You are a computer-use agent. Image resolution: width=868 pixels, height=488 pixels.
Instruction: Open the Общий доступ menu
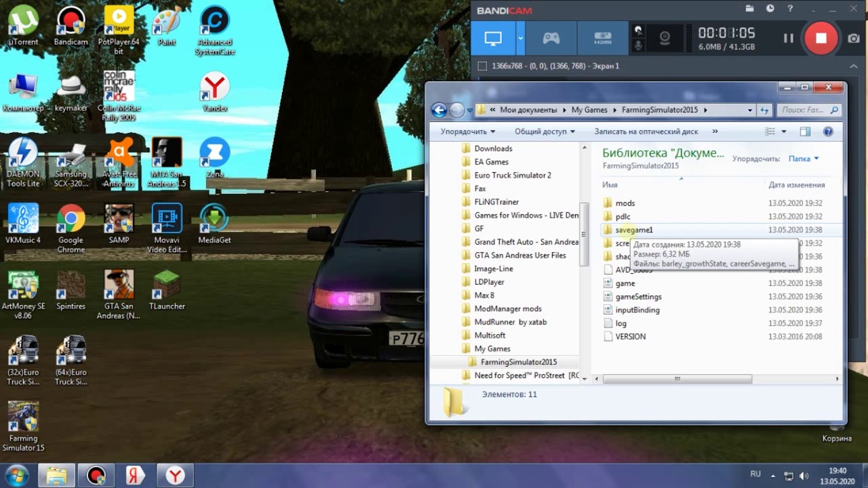[545, 131]
